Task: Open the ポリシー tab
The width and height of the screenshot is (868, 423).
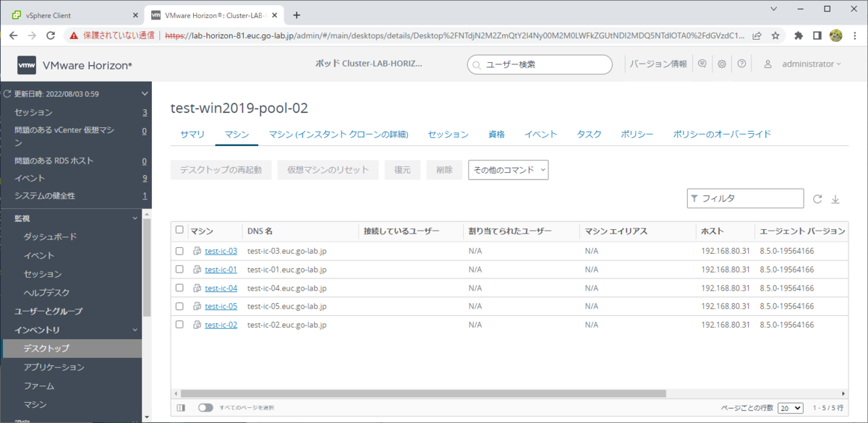Action: (x=637, y=134)
